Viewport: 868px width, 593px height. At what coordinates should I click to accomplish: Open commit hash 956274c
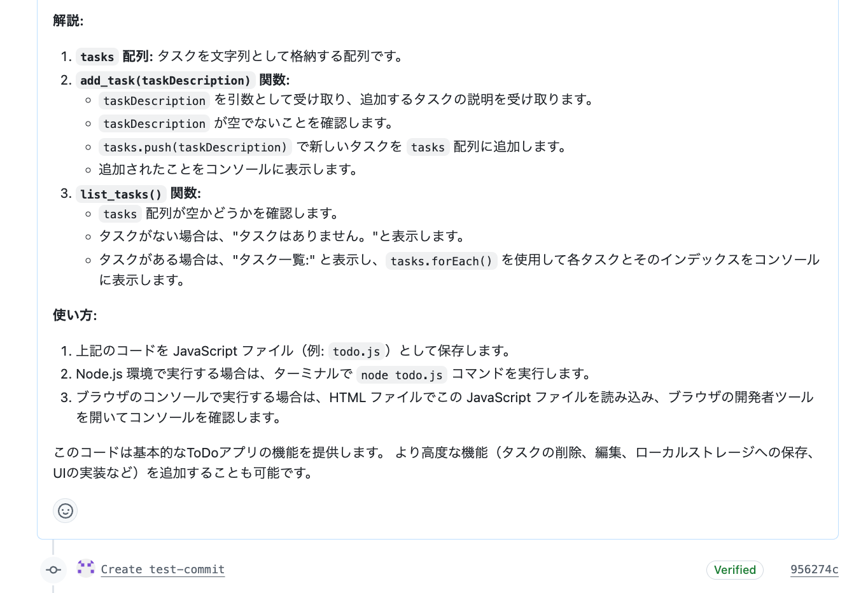point(814,569)
